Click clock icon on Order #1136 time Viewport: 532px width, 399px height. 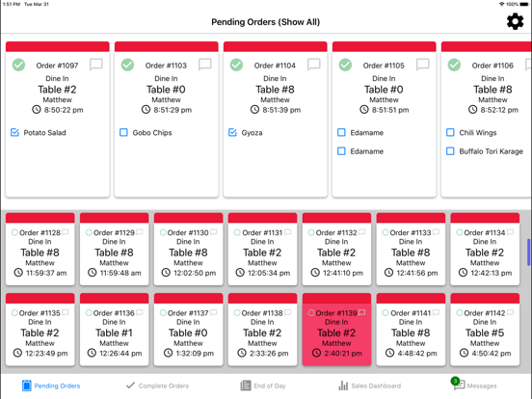point(92,353)
